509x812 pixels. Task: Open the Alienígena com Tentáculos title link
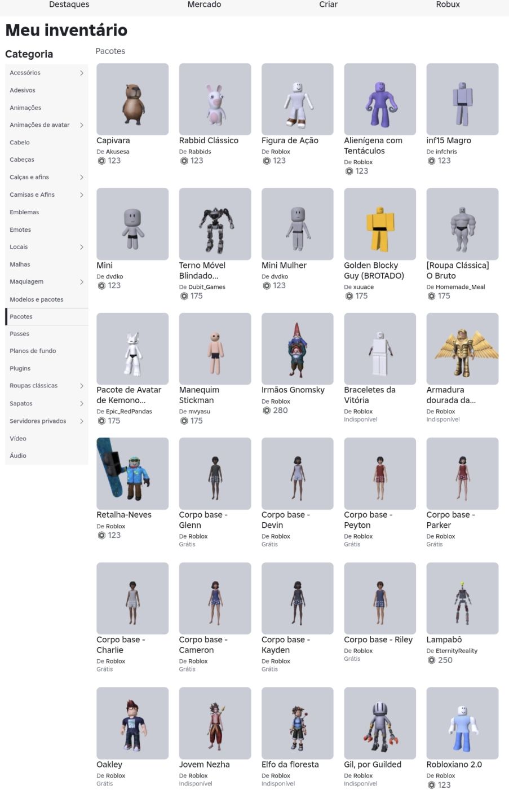coord(373,145)
